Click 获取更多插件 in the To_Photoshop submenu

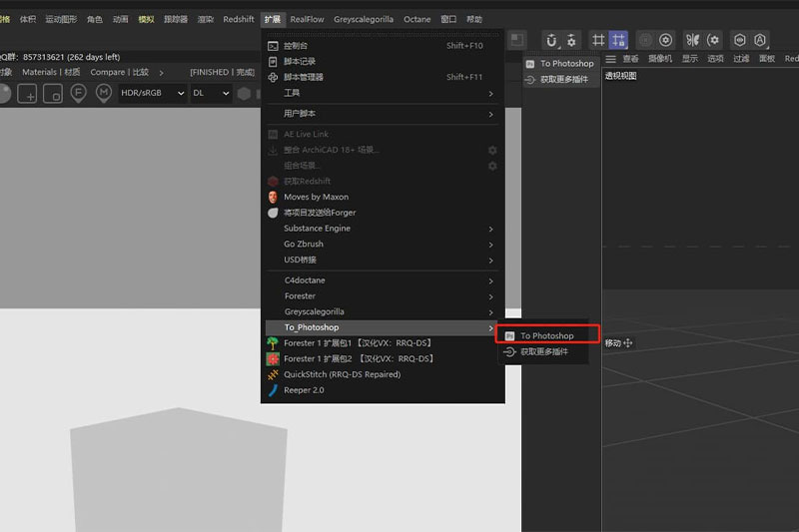click(543, 351)
